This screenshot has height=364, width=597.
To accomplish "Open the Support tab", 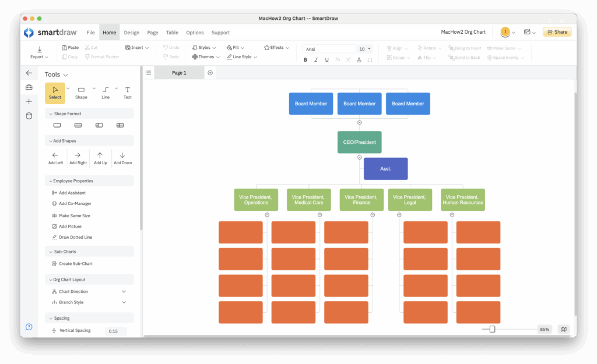I will tap(220, 33).
